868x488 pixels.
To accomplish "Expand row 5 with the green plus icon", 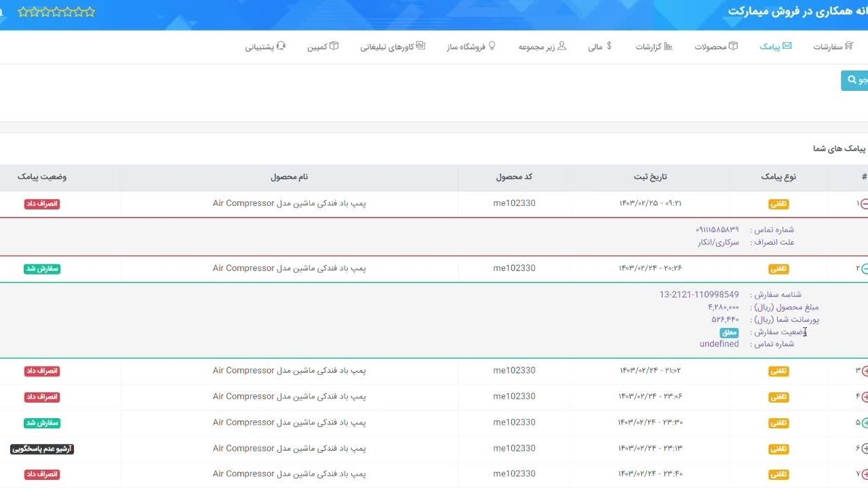I will (x=864, y=423).
